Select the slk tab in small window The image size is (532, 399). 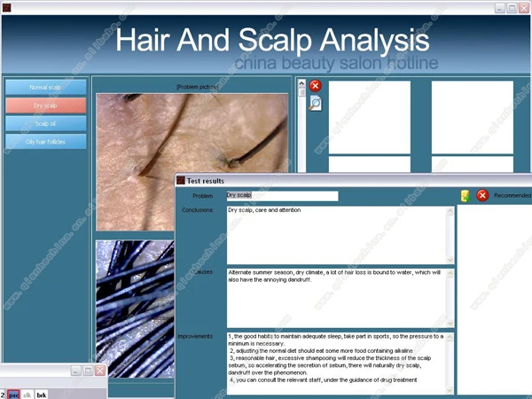[27, 395]
